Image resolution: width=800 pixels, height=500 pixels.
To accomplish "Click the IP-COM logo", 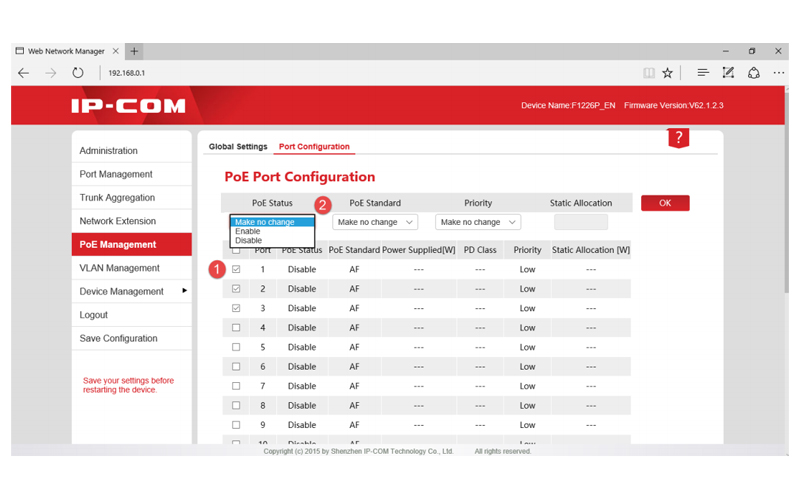I will tap(128, 106).
